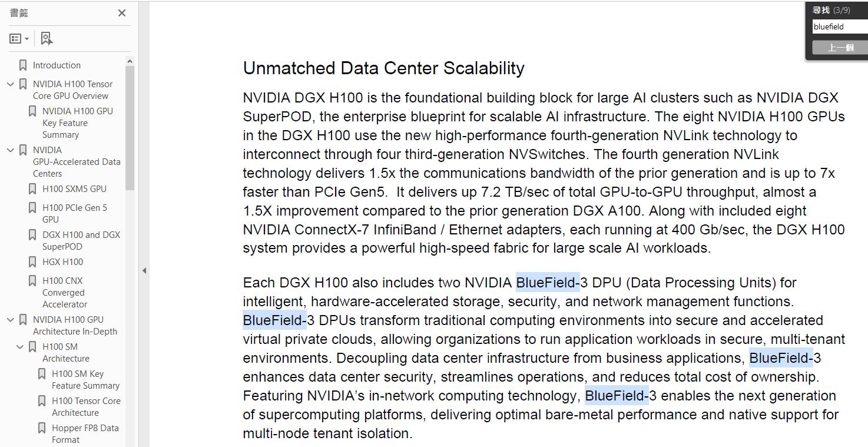Click the previous search result button
Viewport: 868px width, 447px height.
pyautogui.click(x=840, y=48)
